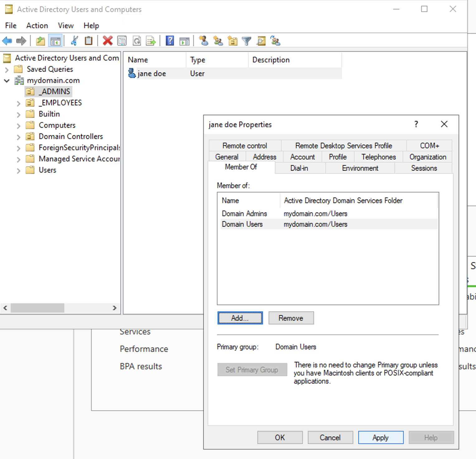Select Domain Users in Member of list
The image size is (476, 459).
[x=329, y=224]
